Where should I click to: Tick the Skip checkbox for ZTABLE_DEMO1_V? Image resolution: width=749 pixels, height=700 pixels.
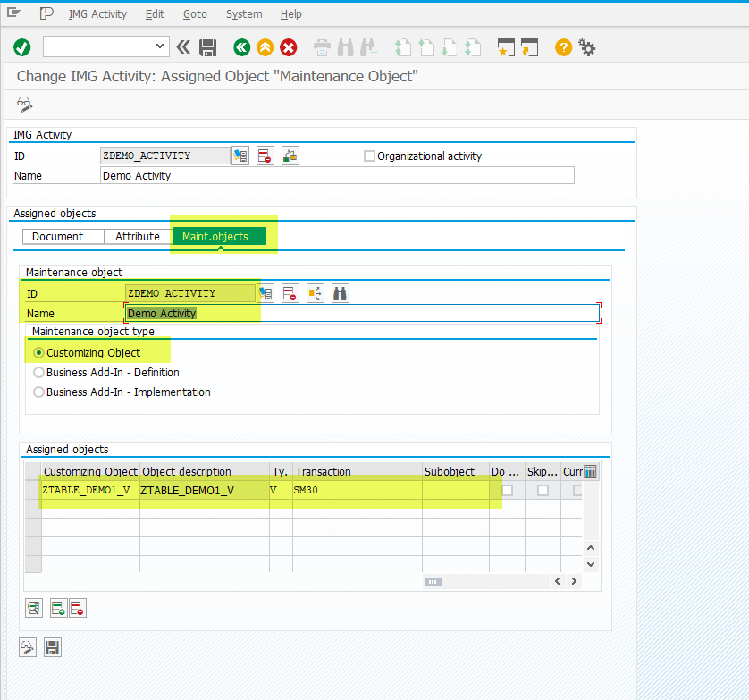pyautogui.click(x=543, y=490)
